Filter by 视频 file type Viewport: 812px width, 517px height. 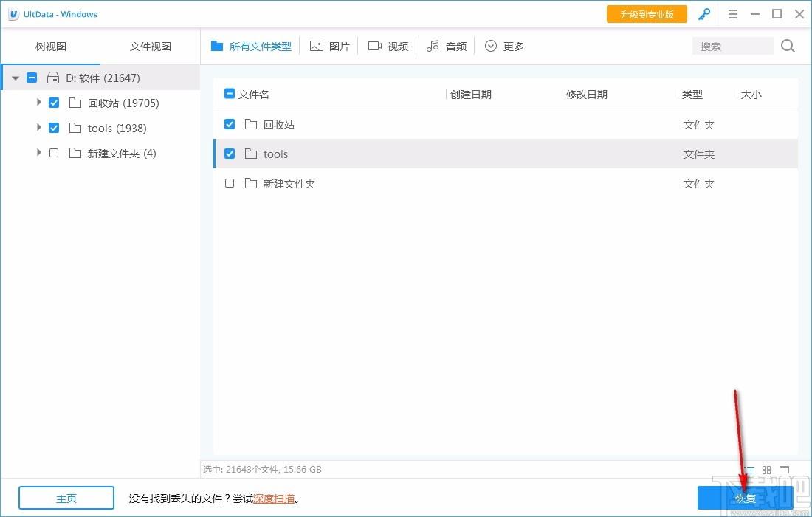(x=388, y=47)
